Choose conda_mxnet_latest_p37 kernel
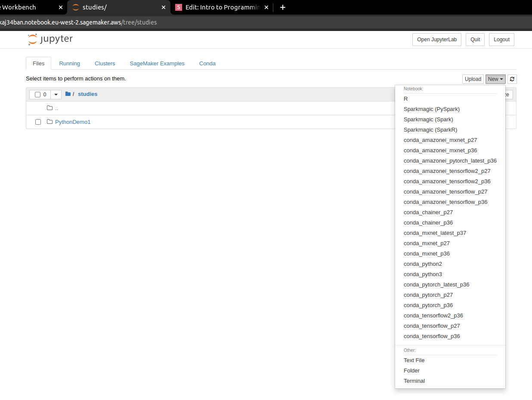This screenshot has width=532, height=400. [x=450, y=233]
